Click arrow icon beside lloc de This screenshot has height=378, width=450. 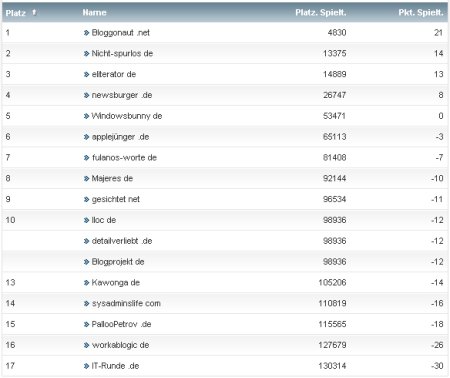[x=86, y=220]
